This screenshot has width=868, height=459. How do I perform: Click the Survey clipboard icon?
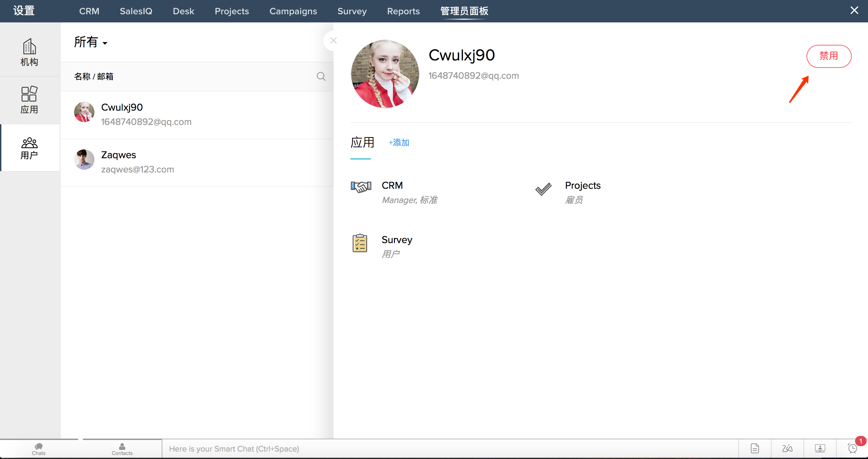(x=360, y=243)
